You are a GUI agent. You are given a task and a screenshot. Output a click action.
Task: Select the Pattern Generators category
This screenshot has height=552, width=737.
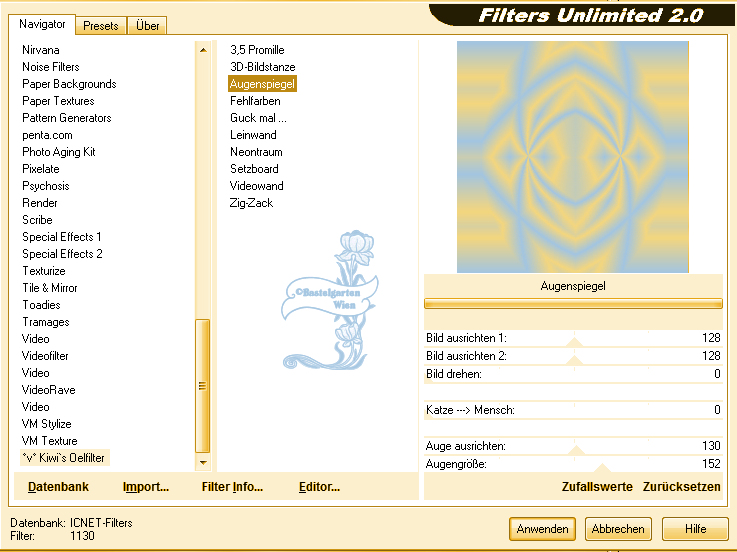pos(67,118)
